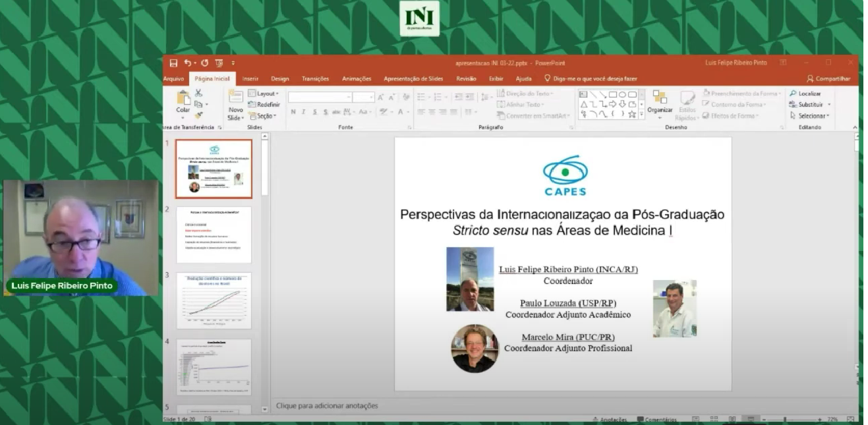Click the Clear Formatting icon

[x=406, y=97]
